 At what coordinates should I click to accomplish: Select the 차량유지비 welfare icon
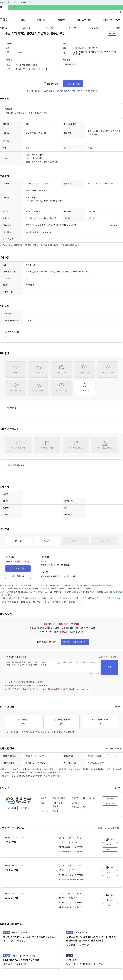pos(61,369)
